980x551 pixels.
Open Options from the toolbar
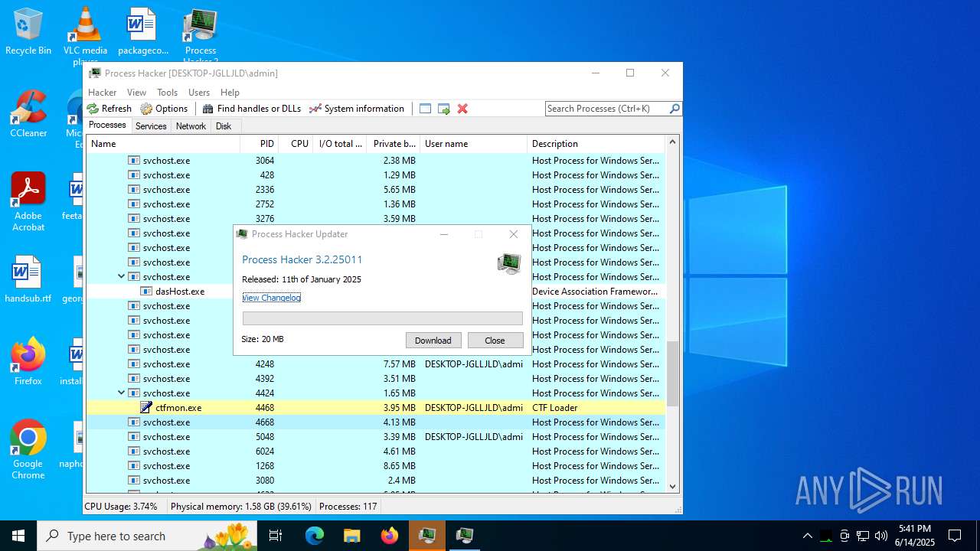164,109
